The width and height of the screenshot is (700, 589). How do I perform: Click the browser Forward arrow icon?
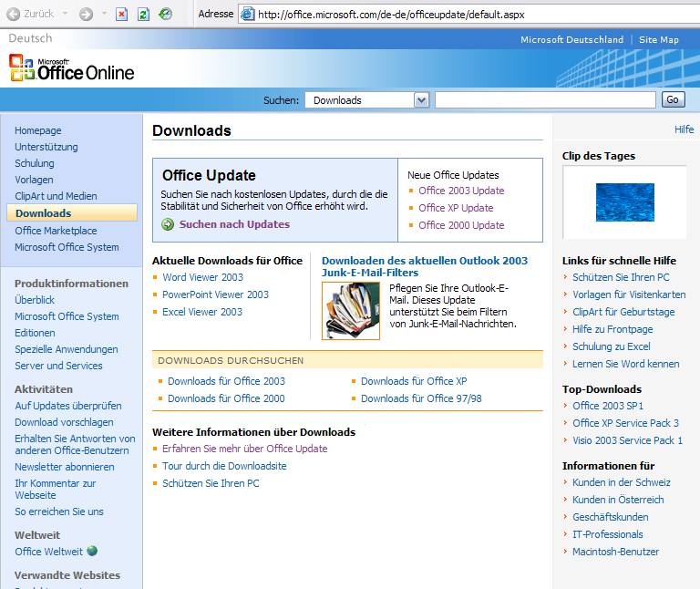(x=86, y=15)
